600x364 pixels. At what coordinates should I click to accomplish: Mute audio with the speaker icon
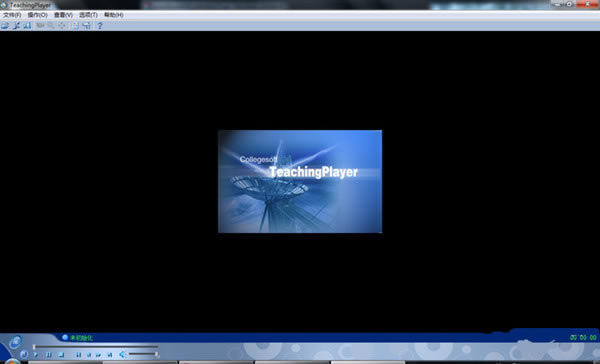[122, 355]
